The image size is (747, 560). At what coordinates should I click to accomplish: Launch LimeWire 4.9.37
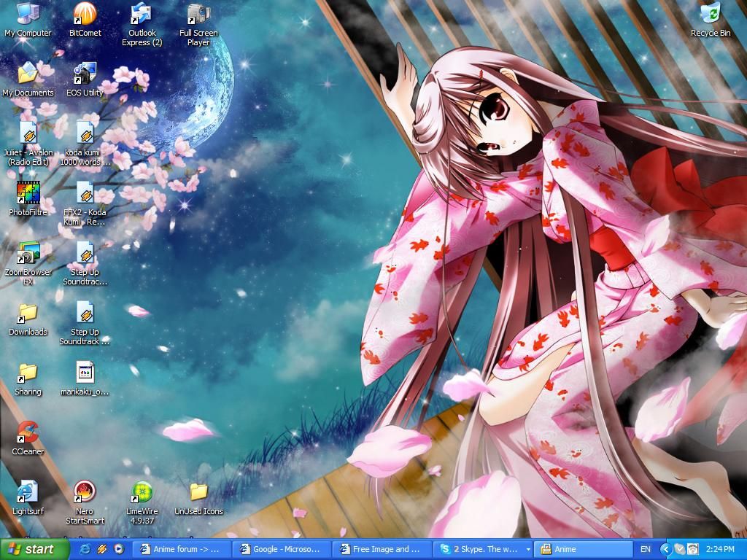click(x=142, y=503)
